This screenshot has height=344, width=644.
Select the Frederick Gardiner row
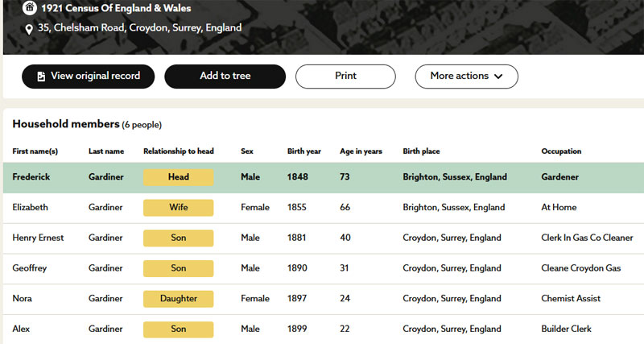31,177
